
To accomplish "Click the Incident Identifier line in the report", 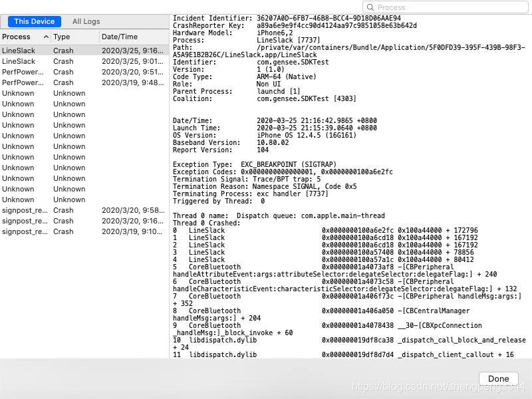I will pyautogui.click(x=287, y=19).
